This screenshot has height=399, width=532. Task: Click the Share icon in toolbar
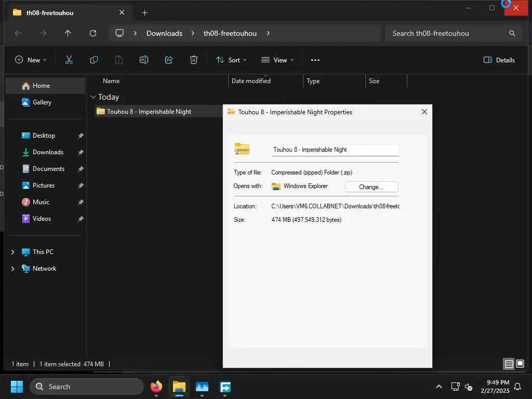tap(169, 60)
